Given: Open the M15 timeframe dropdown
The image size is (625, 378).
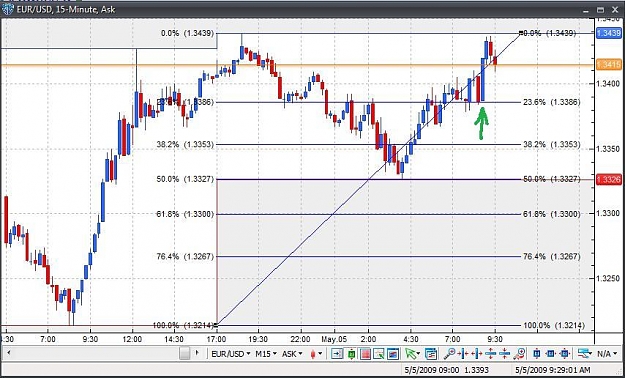Looking at the screenshot, I should click(x=266, y=354).
